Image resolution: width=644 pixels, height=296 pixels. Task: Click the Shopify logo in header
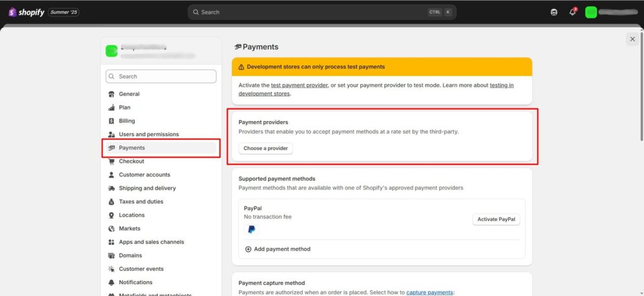point(25,12)
